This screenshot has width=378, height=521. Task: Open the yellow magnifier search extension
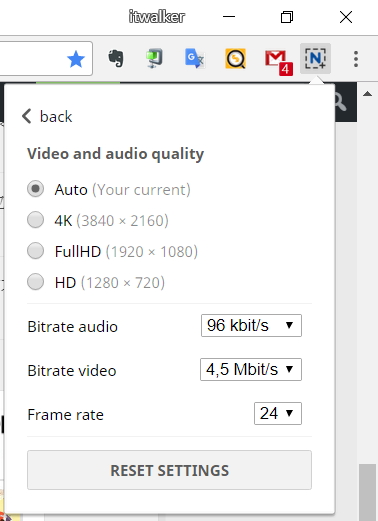(235, 59)
